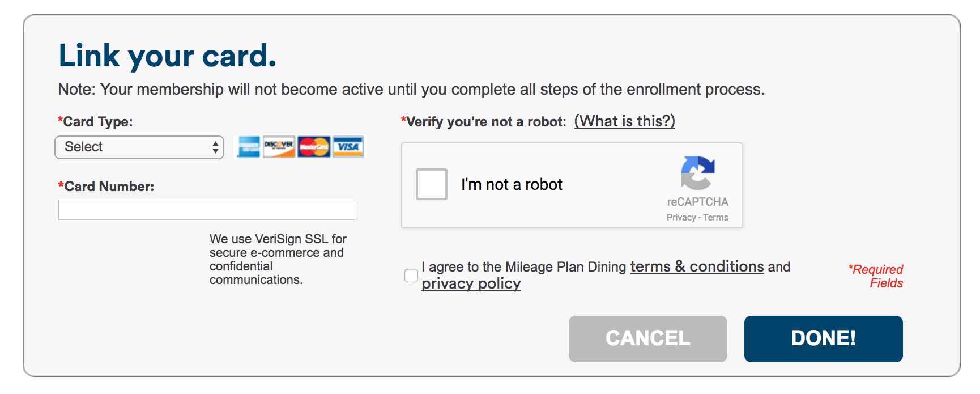
Task: Open the terms & conditions link
Action: point(697,266)
